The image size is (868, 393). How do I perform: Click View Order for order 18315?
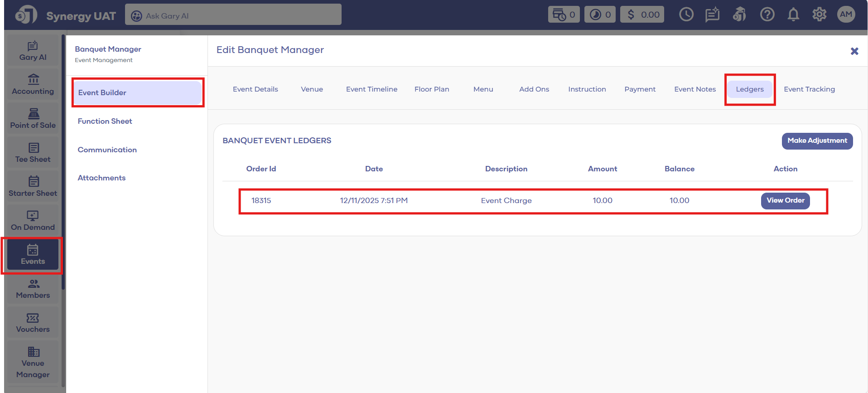(785, 200)
